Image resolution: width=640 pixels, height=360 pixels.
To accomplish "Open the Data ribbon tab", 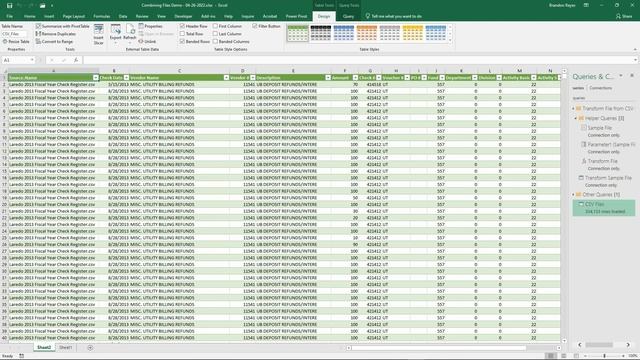I will click(x=123, y=16).
